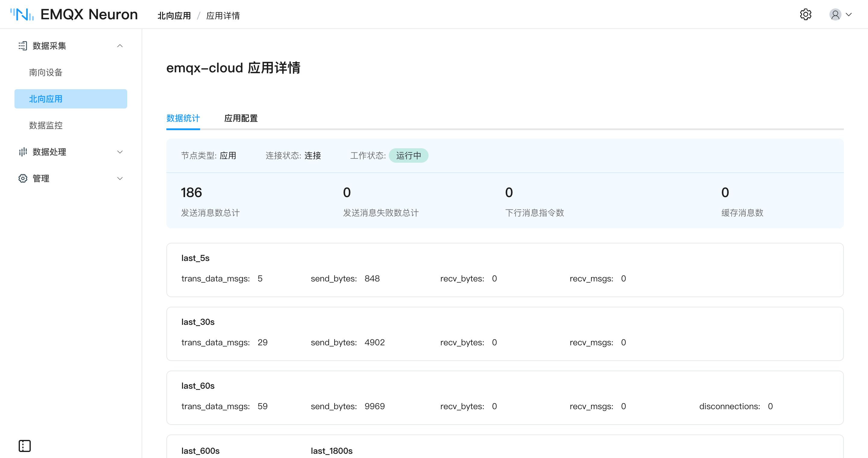Screen dimensions: 868x458
Task: Click the last_5s card heading
Action: (x=195, y=258)
